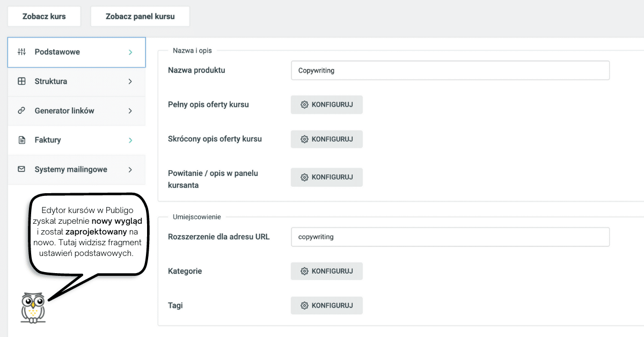644x337 pixels.
Task: Configure the Kategorie setting
Action: 327,271
